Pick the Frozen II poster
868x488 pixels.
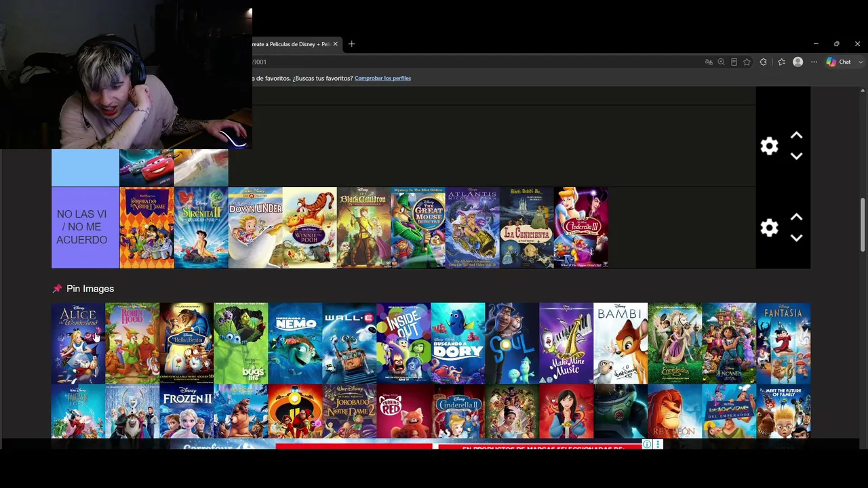tap(186, 411)
